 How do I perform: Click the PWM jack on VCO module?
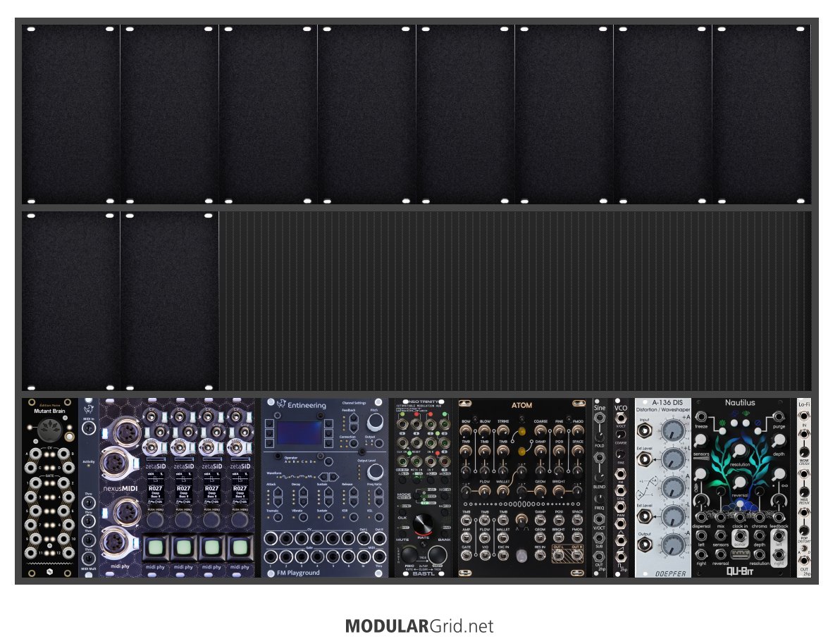(620, 506)
